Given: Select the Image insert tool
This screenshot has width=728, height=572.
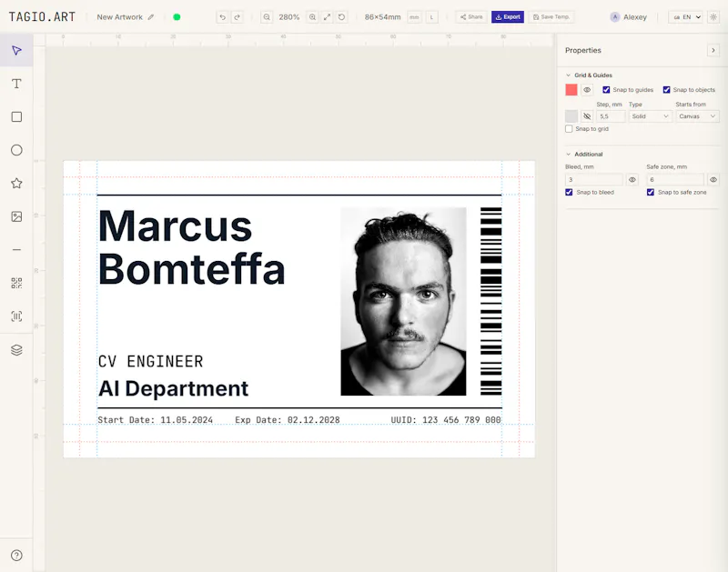Looking at the screenshot, I should click(16, 216).
